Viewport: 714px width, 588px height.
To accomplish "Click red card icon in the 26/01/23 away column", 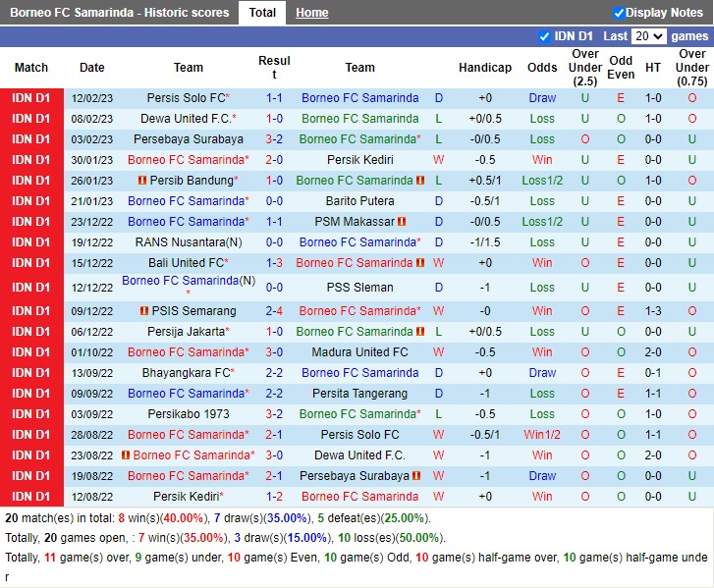I will (420, 181).
